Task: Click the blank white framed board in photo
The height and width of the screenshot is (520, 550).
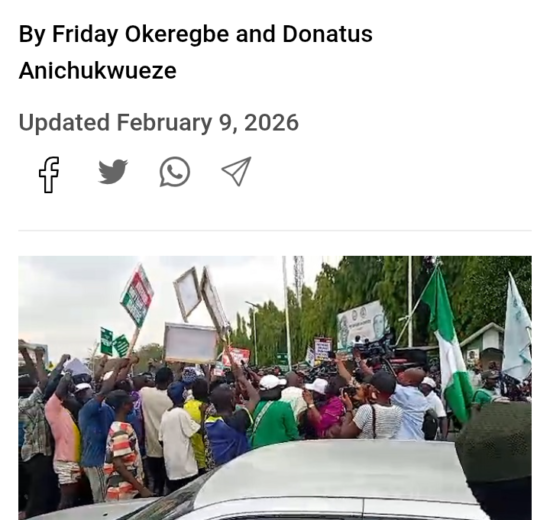Action: 191,343
